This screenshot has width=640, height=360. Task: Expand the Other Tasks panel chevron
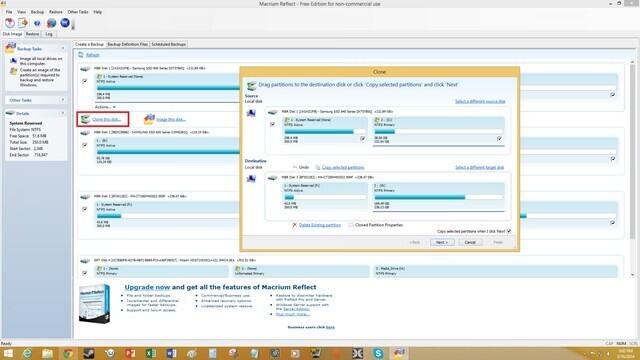[x=63, y=100]
